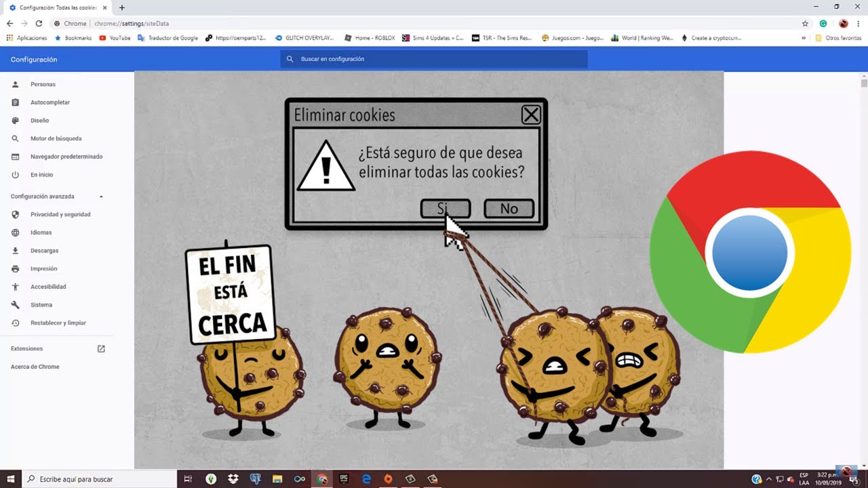868x488 pixels.
Task: Select the Diseño palette icon
Action: point(16,121)
